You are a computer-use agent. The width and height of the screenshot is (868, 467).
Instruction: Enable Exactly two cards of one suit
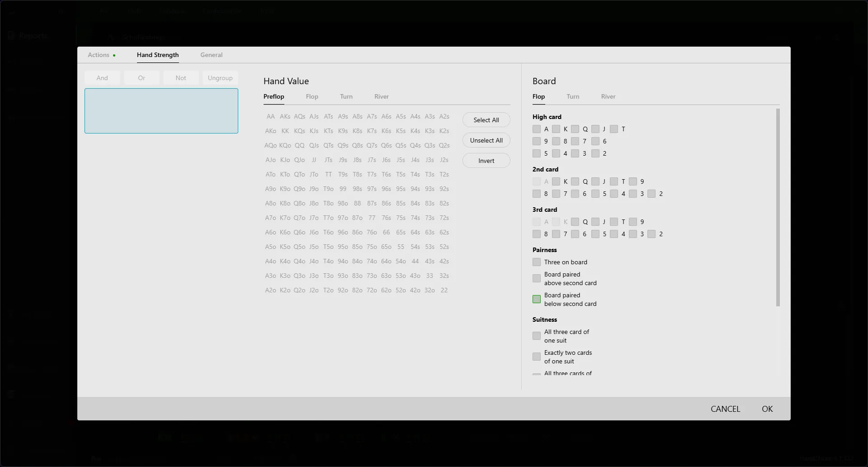537,357
